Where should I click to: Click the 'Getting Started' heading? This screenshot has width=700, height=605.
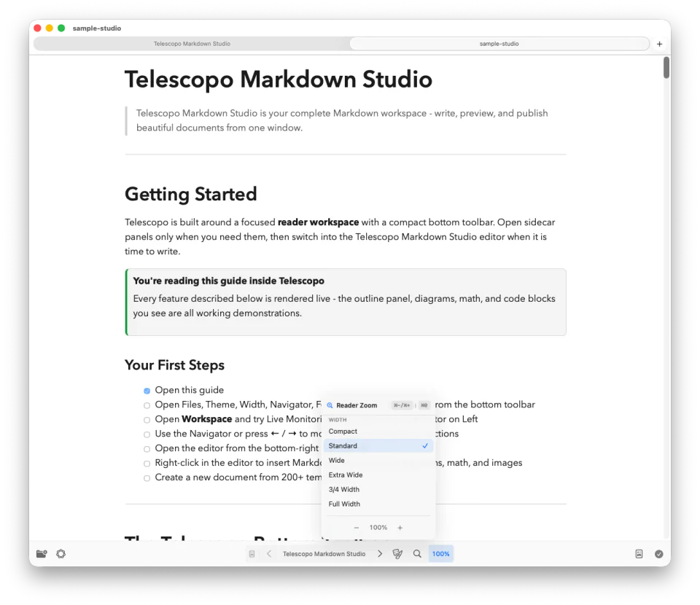coord(190,194)
